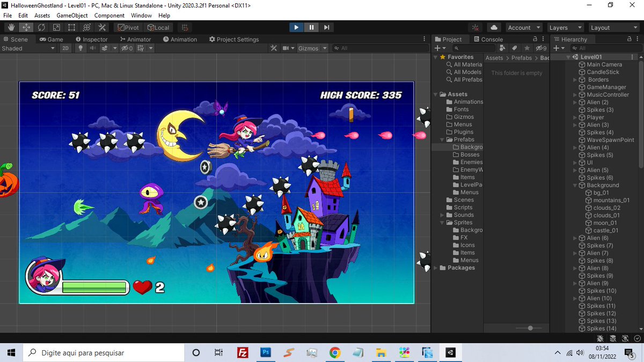Image resolution: width=644 pixels, height=362 pixels.
Task: Save search star icon in Project panel
Action: [528, 48]
